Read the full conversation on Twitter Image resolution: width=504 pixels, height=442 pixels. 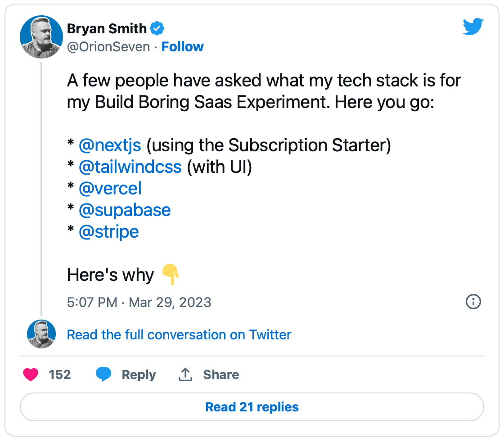[179, 335]
